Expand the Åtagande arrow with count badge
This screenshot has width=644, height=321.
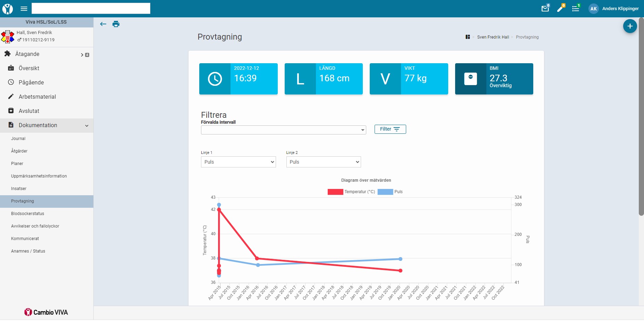pos(85,55)
